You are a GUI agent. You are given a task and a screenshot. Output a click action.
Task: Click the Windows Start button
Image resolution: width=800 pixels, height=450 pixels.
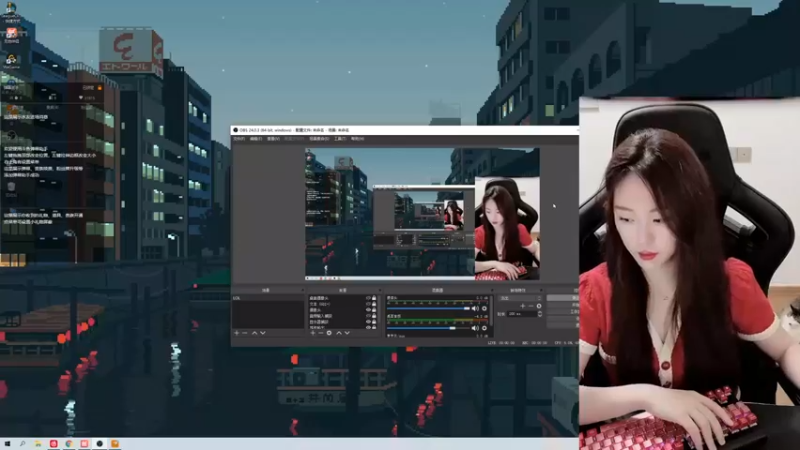[7, 444]
